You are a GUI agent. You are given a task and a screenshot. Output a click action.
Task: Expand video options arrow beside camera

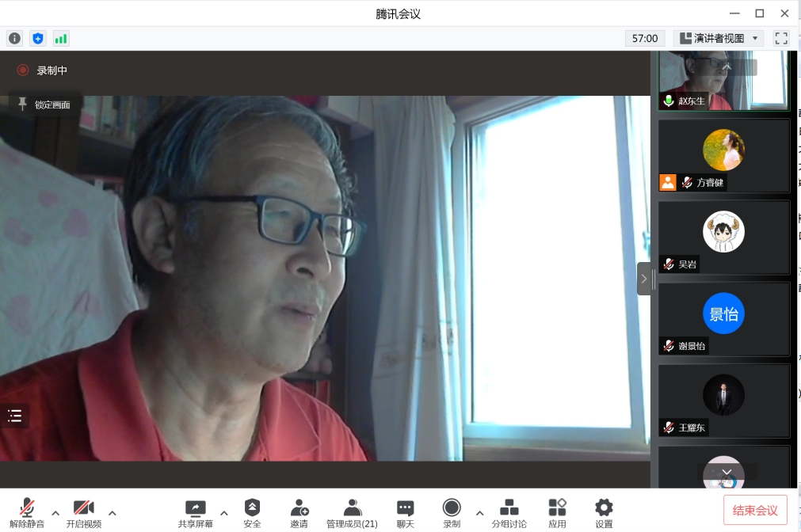pos(112,512)
